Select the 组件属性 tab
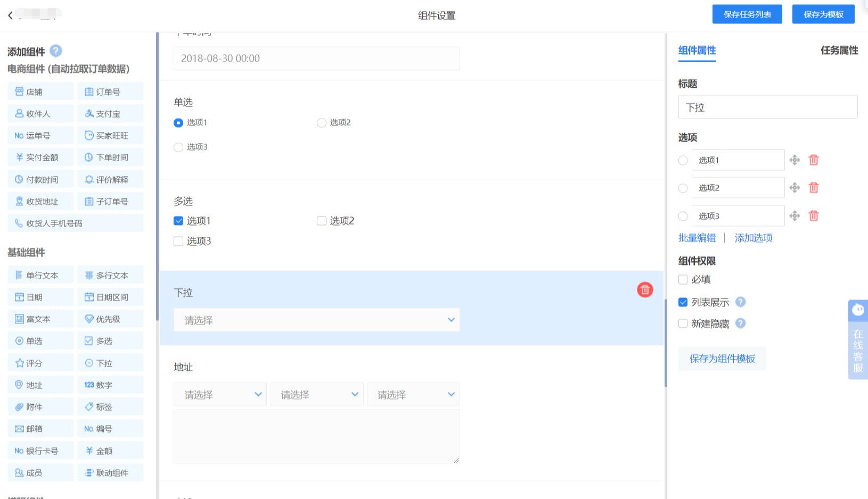The width and height of the screenshot is (868, 499). (697, 51)
